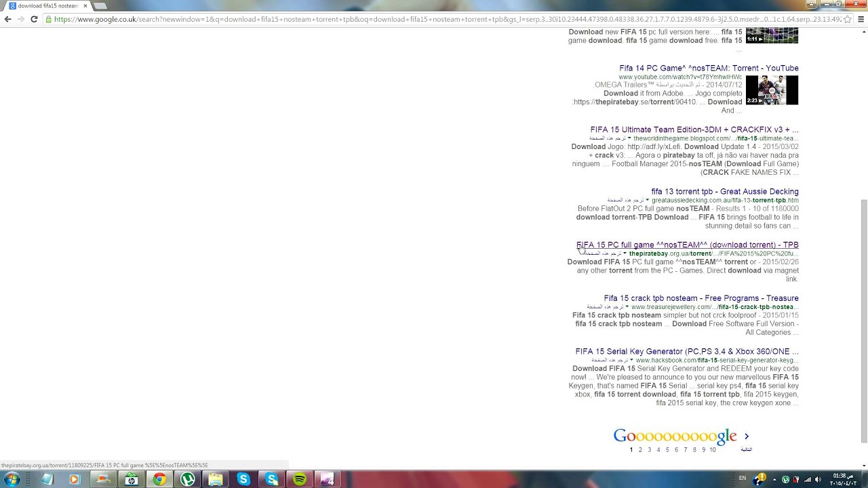Open the orange media player taskbar icon
The image size is (868, 488).
click(x=75, y=479)
